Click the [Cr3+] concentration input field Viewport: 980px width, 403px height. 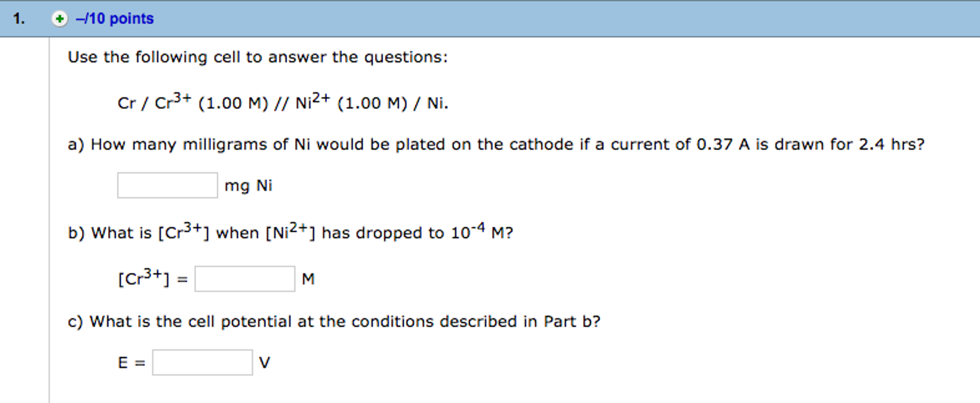click(244, 279)
